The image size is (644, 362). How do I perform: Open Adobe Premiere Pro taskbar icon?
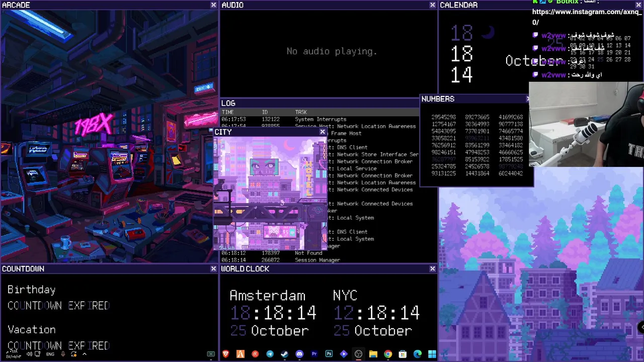[x=314, y=354]
